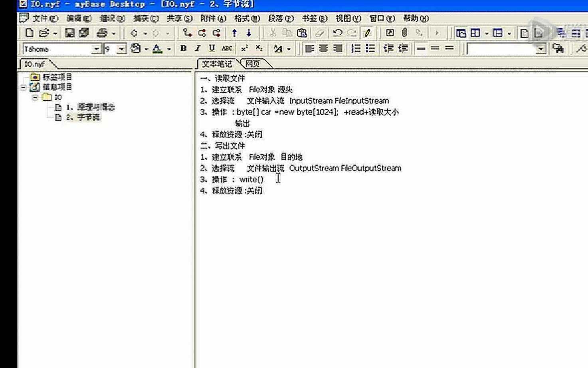Click text line 'write()' in the note
Screen dimensions: 588x368
tap(251, 179)
